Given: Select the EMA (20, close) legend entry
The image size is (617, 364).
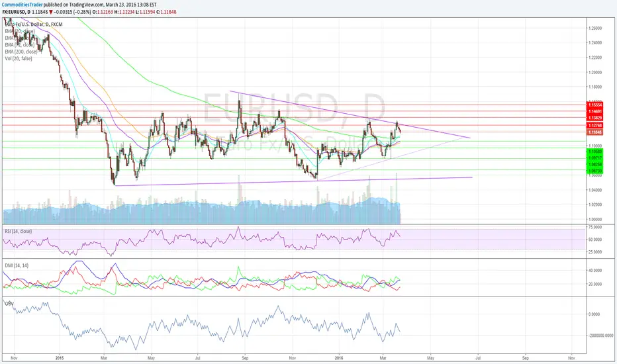Looking at the screenshot, I should pyautogui.click(x=20, y=31).
